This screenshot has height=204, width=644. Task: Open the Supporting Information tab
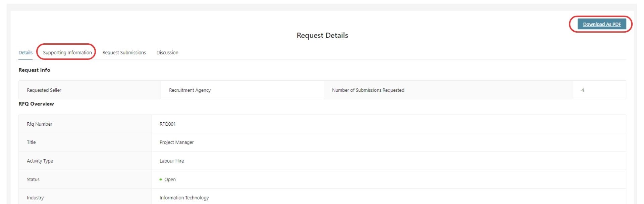click(x=67, y=52)
